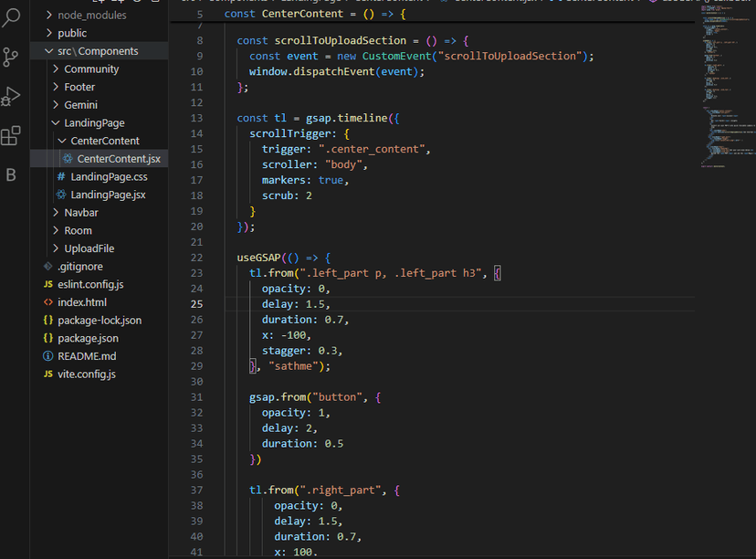Expand the Gemini folder
The width and height of the screenshot is (756, 559).
click(x=80, y=105)
